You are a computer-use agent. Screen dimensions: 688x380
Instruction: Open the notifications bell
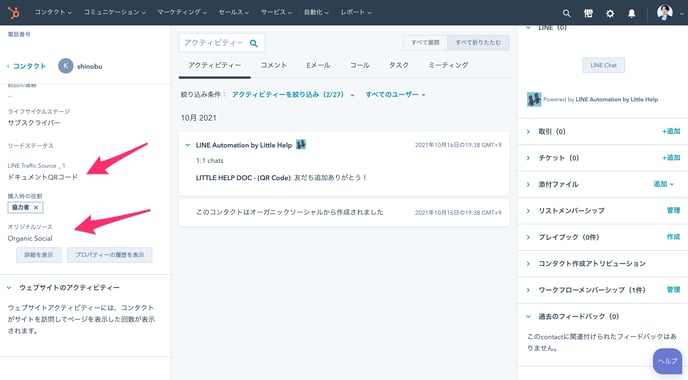pos(631,13)
